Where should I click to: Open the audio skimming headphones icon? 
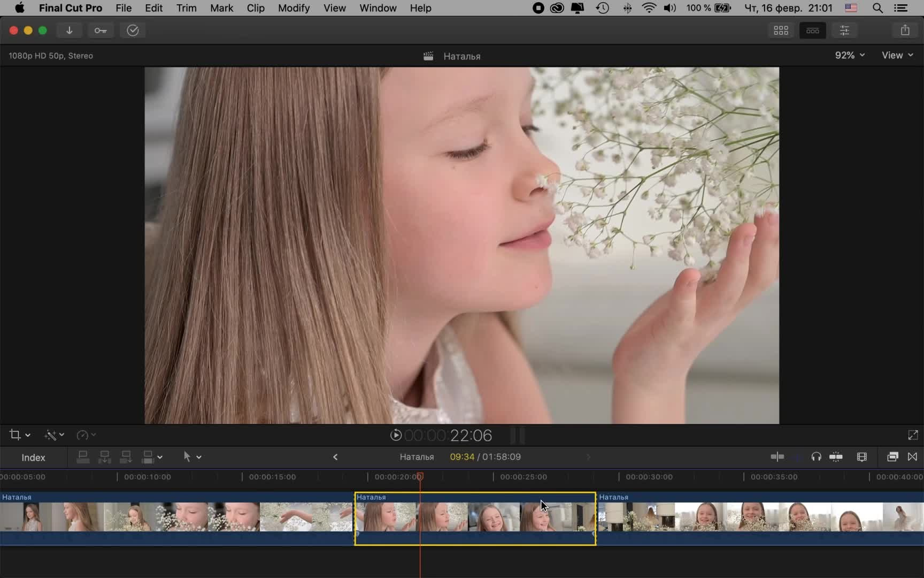(816, 457)
